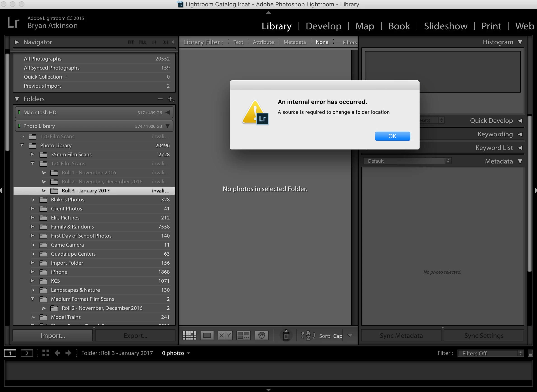
Task: Switch to the Develop module
Action: click(323, 26)
